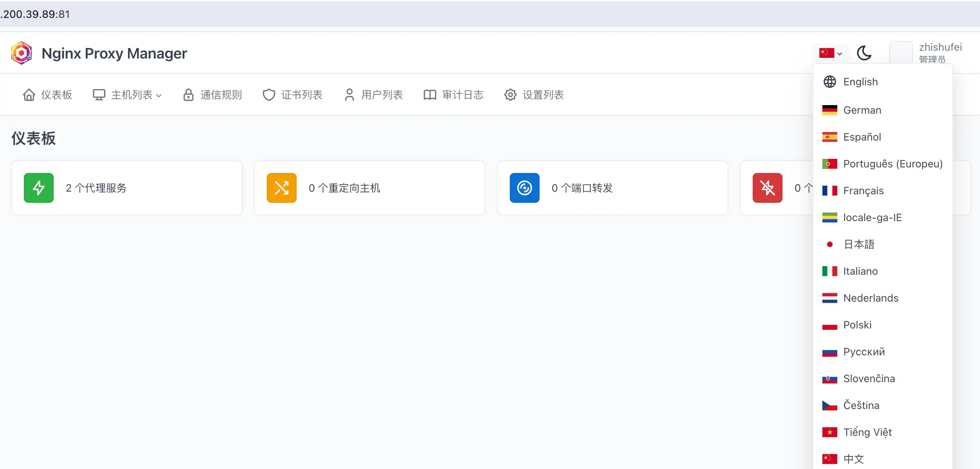980x469 pixels.
Task: Select locale-ga-IE language option
Action: (883, 217)
